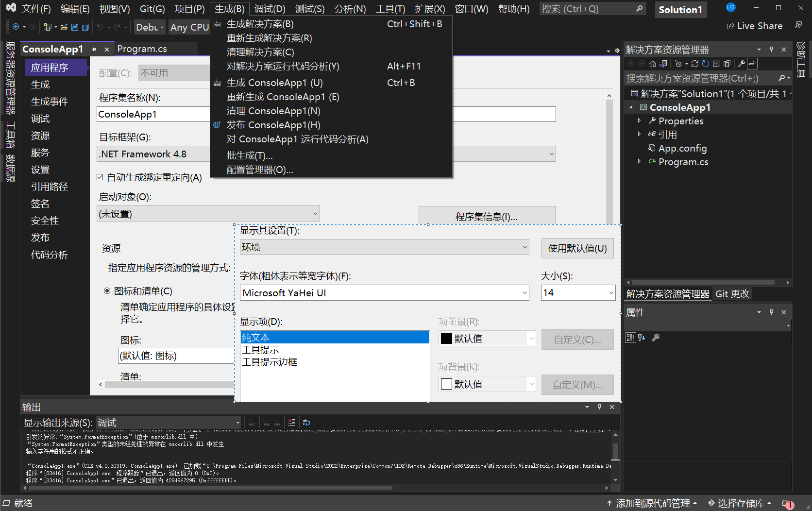812x511 pixels.
Task: Select the 签名 settings page
Action: 40,204
